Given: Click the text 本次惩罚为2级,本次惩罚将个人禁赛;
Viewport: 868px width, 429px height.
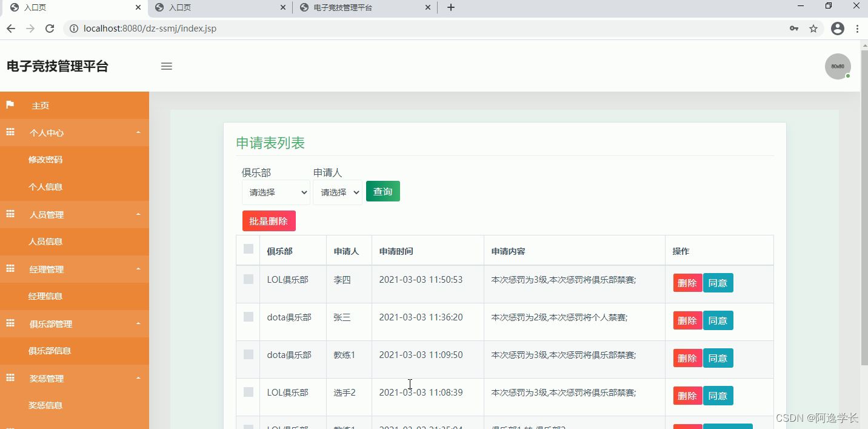Looking at the screenshot, I should (559, 317).
